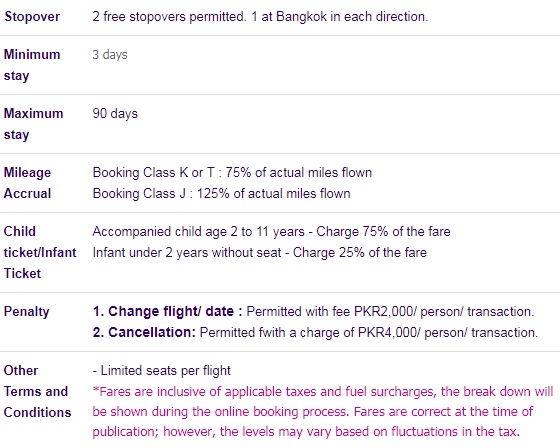The height and width of the screenshot is (448, 560).
Task: Click the Maximum stay label
Action: tap(33, 124)
